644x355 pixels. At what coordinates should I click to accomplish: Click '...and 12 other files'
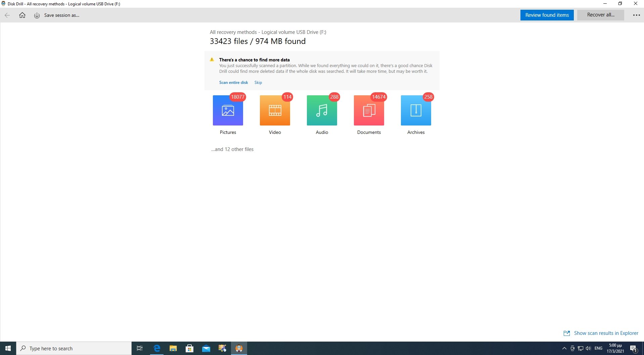[232, 149]
